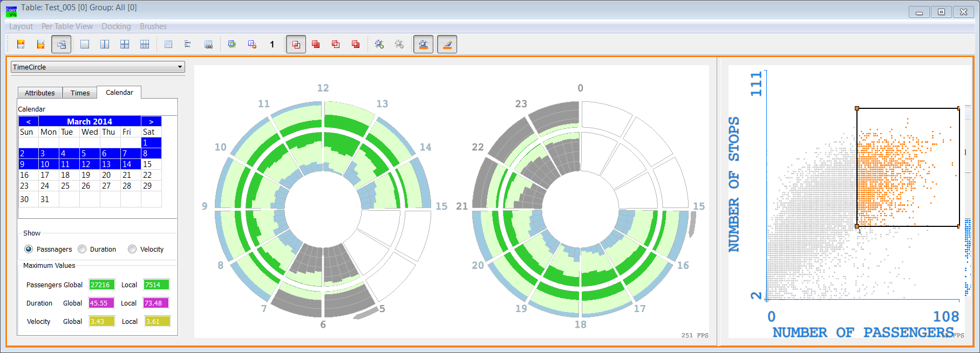Select March 19 in the calendar

click(90, 175)
